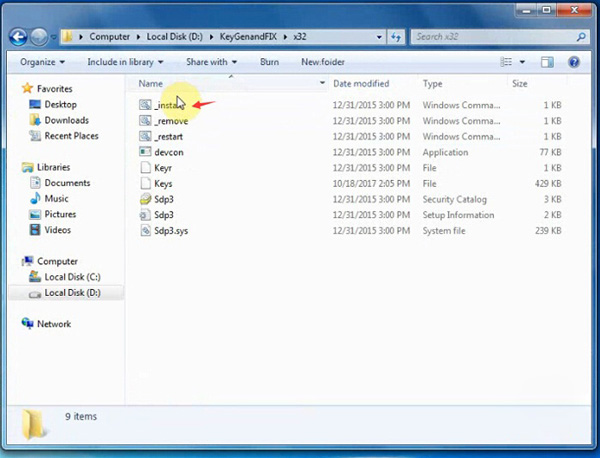Toggle the preview pane icon
Viewport: 600px width, 458px height.
(x=547, y=62)
